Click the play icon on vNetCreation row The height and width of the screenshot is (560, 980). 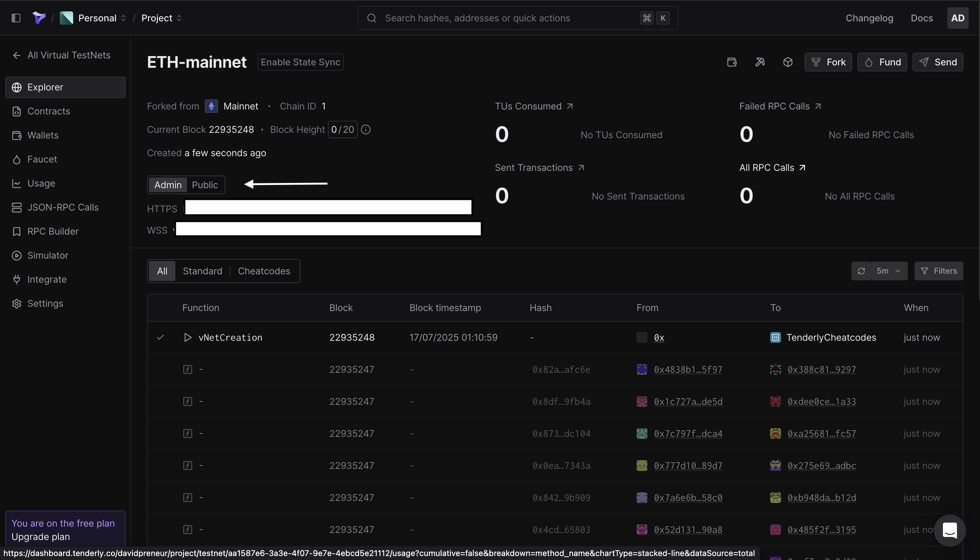(x=187, y=337)
